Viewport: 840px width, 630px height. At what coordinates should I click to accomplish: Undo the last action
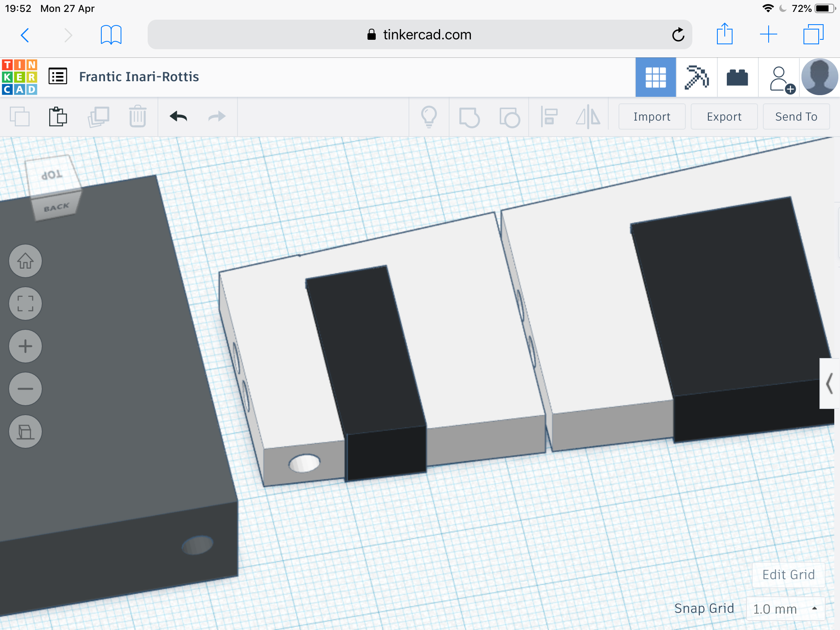(x=178, y=117)
